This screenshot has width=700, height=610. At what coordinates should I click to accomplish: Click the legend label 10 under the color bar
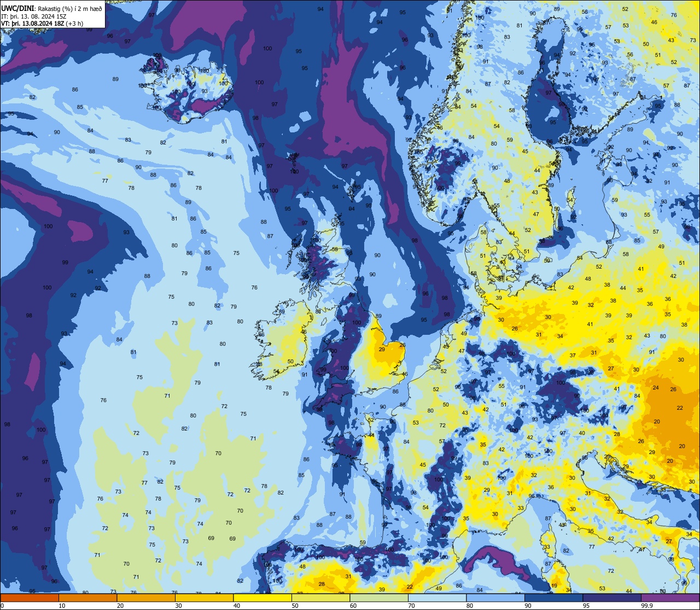(62, 606)
